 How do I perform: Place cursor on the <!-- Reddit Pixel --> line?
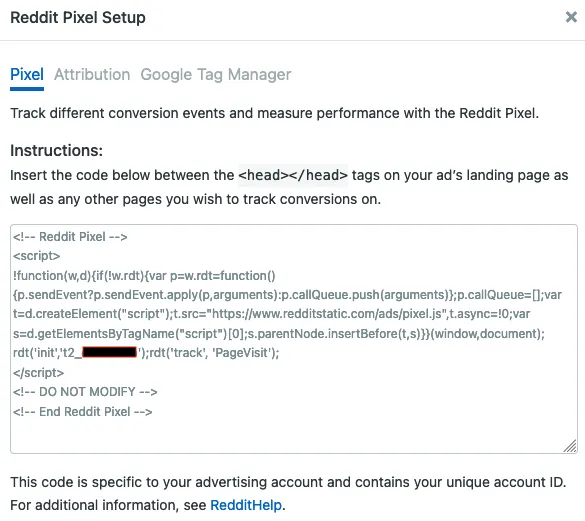(70, 237)
